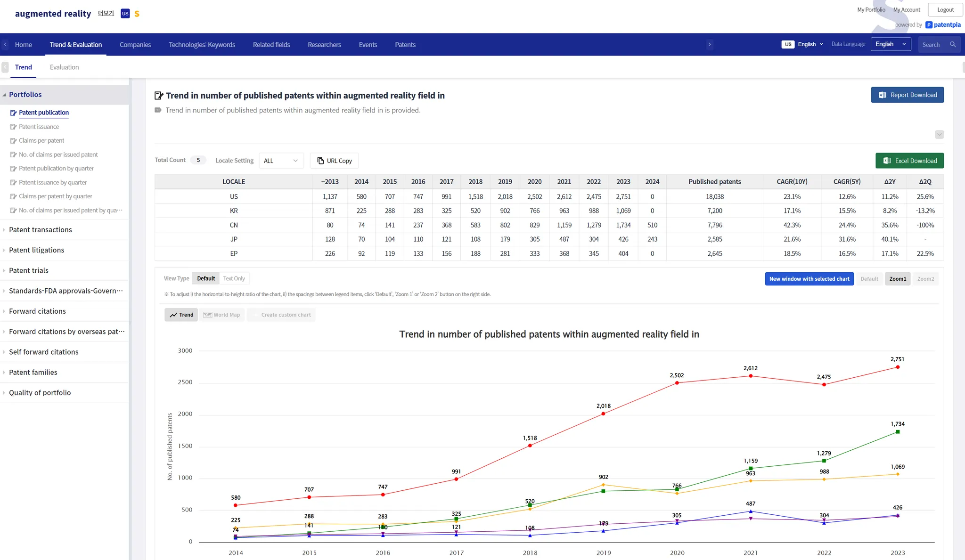Switch view type to Text Only
This screenshot has width=965, height=560.
234,278
